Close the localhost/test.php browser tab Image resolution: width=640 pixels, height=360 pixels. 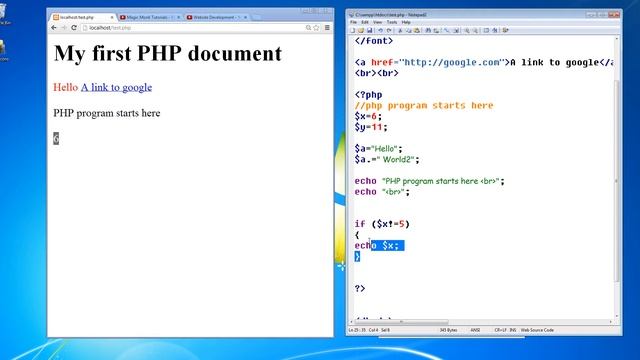112,18
